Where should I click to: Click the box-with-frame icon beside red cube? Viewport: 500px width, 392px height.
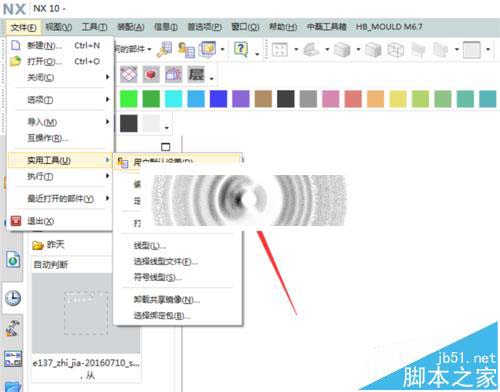click(x=173, y=74)
